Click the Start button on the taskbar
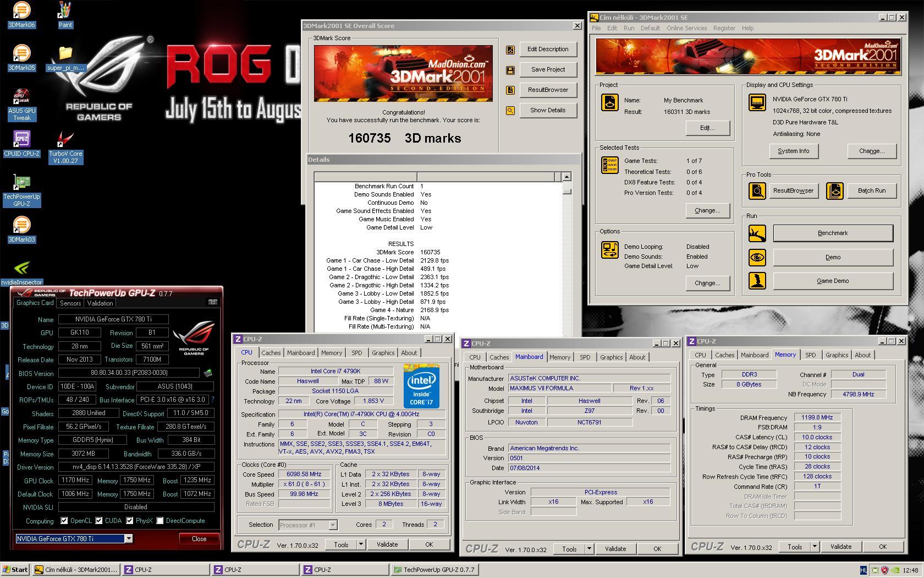Viewport: 924px width, 578px height. (x=15, y=570)
